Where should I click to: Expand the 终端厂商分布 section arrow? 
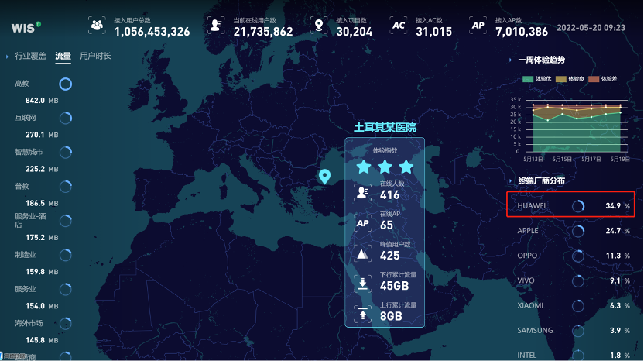510,180
